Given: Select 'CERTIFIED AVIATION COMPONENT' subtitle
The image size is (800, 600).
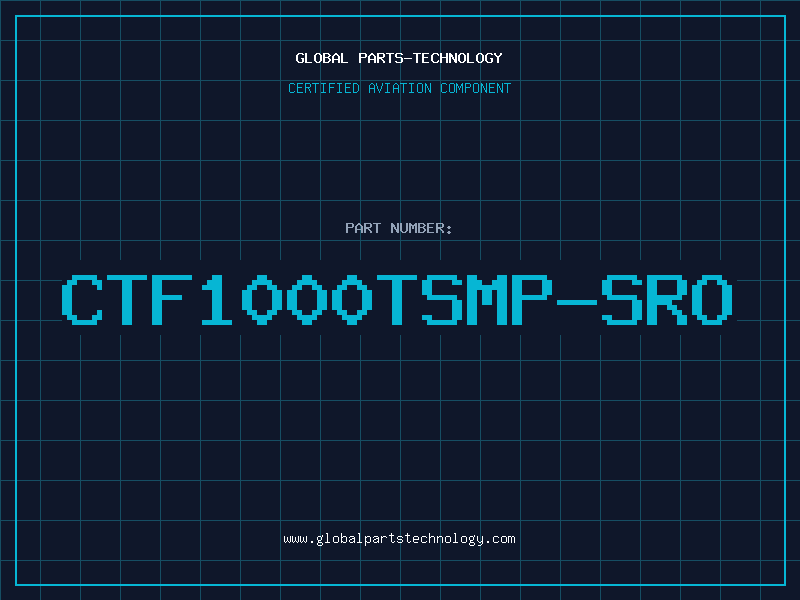Looking at the screenshot, I should point(399,88).
